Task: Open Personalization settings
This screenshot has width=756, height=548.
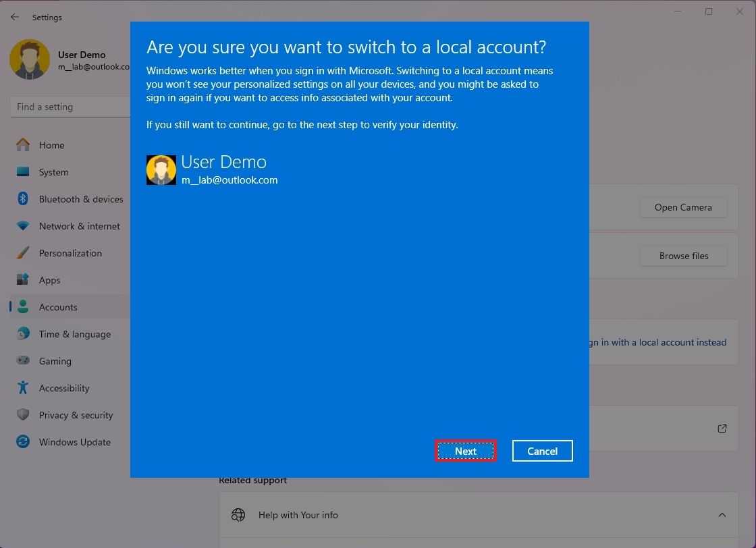Action: pyautogui.click(x=22, y=253)
